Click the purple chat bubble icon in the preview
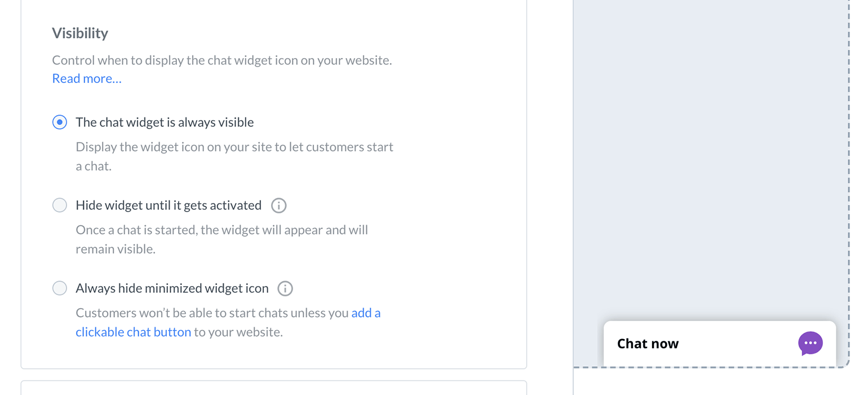The width and height of the screenshot is (868, 395). pos(810,343)
